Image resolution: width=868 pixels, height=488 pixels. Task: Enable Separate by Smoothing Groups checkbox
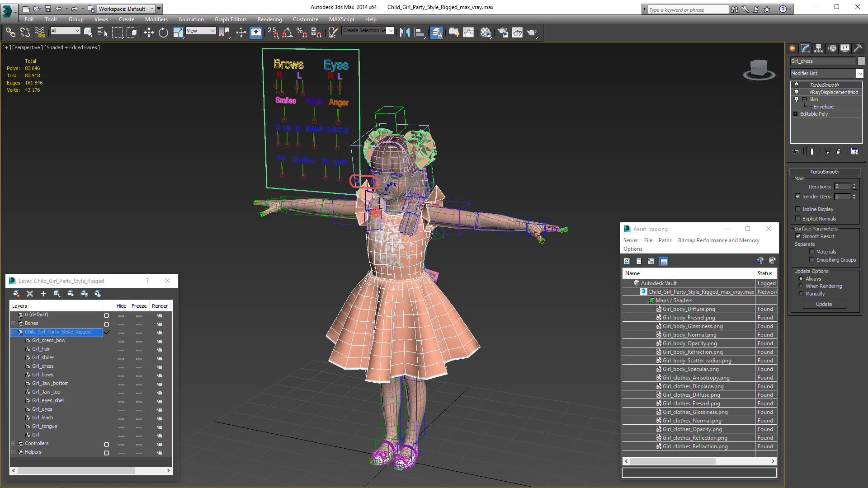(812, 259)
